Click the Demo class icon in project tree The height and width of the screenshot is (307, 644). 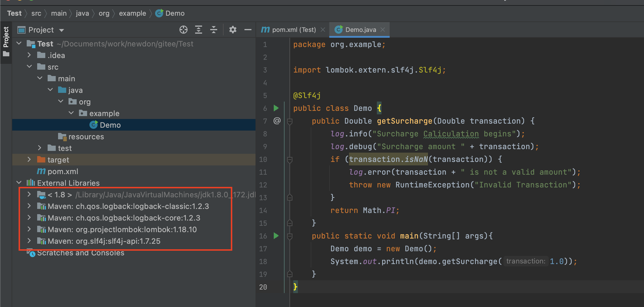click(x=93, y=125)
